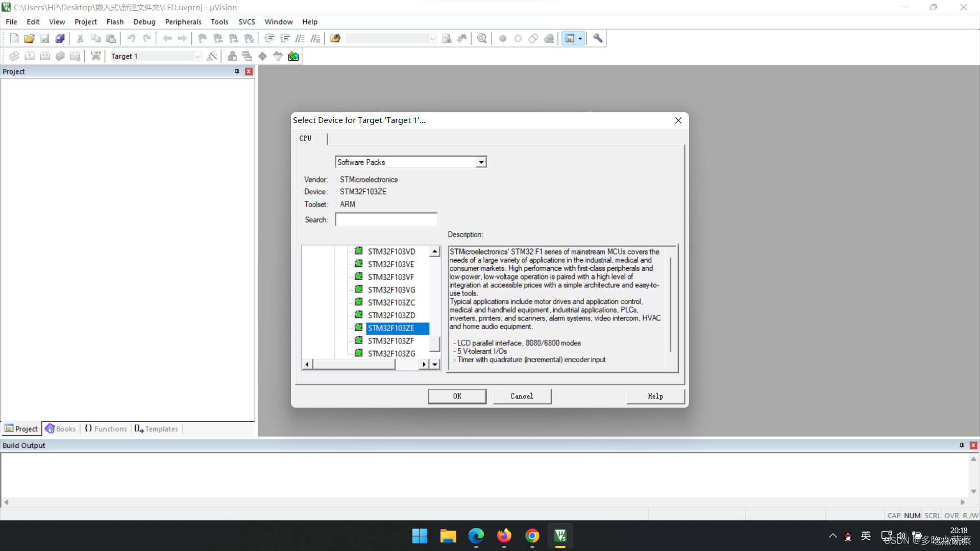Expand the Target 1 dropdown

(x=198, y=56)
